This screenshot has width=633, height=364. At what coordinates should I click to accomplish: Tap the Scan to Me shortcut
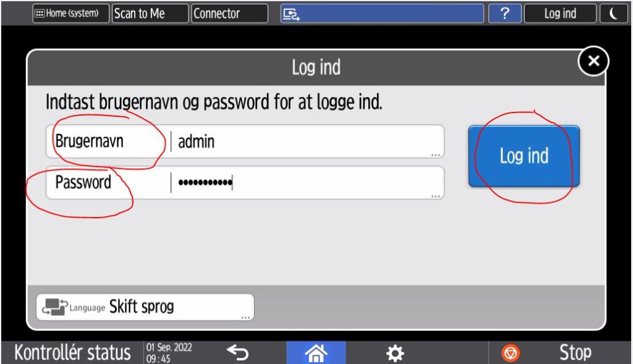pyautogui.click(x=150, y=14)
